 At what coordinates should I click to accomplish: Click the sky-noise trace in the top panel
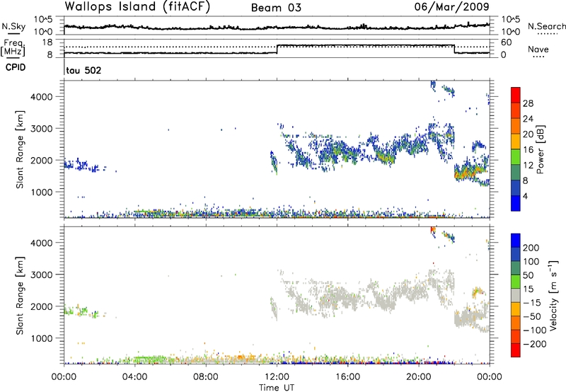[x=277, y=27]
